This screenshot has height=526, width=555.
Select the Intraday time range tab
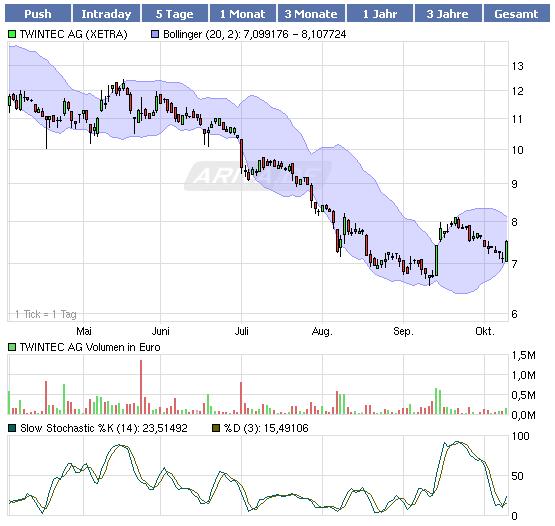click(106, 13)
